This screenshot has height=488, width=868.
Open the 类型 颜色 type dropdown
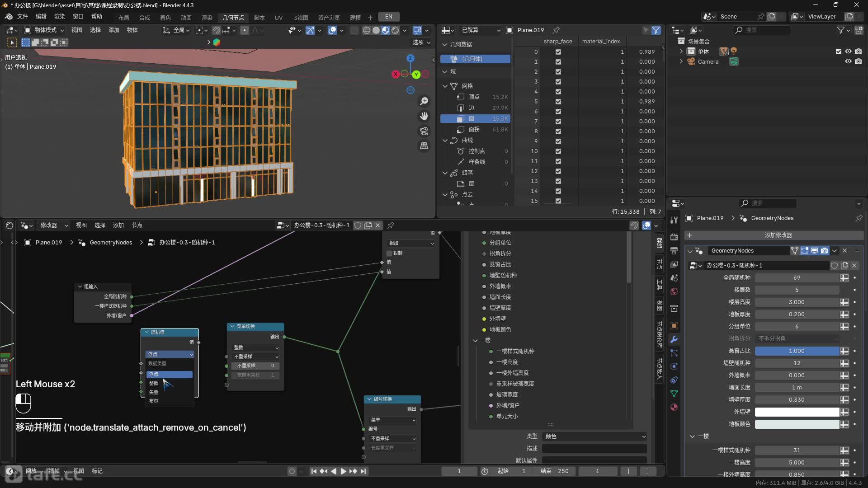(x=595, y=436)
